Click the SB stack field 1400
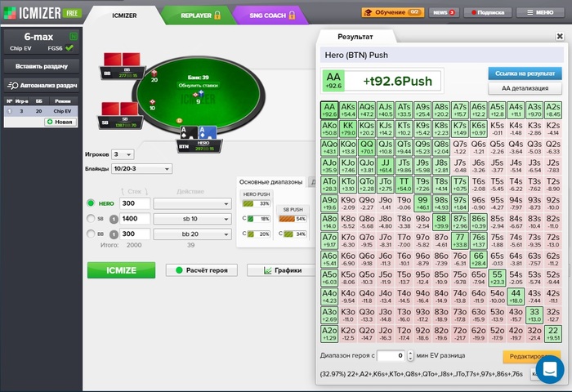This screenshot has height=392, width=572. [x=135, y=218]
